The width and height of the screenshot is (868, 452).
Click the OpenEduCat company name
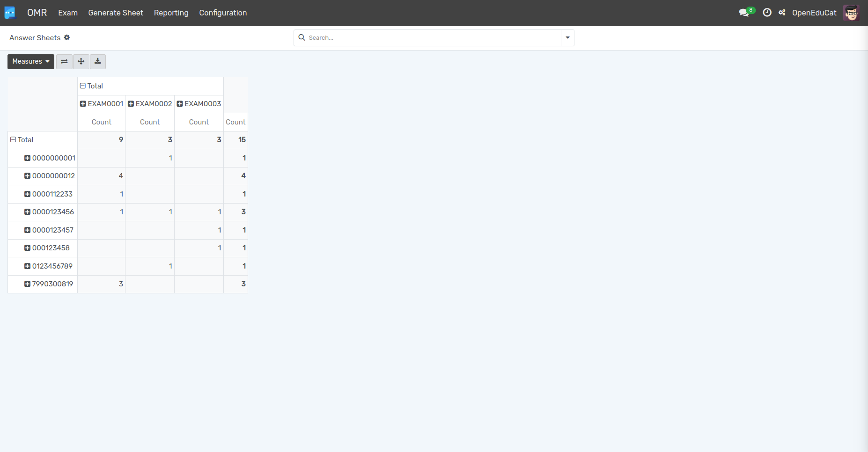pyautogui.click(x=814, y=13)
